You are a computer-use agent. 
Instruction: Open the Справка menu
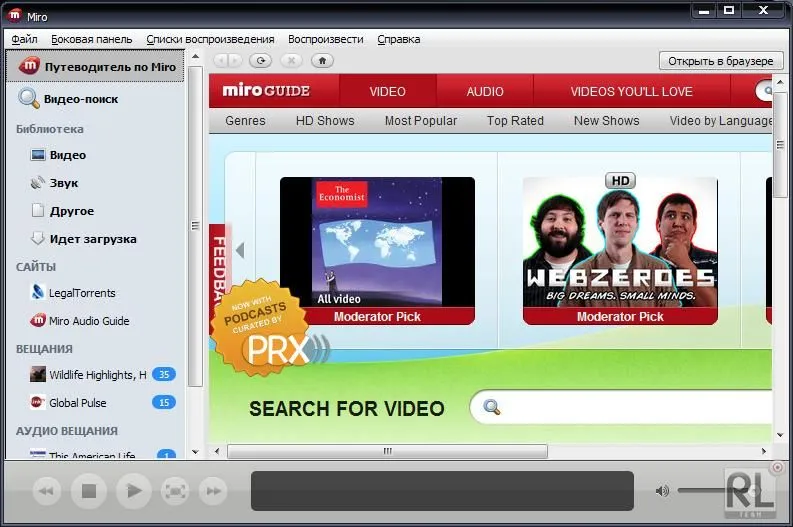point(399,39)
